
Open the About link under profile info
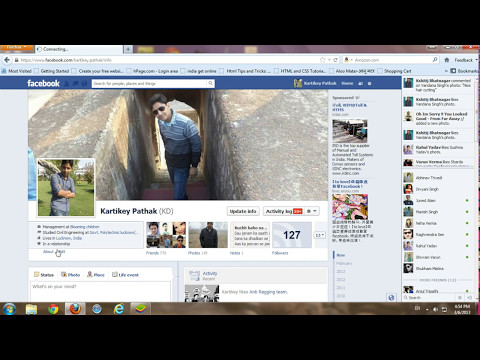click(48, 252)
